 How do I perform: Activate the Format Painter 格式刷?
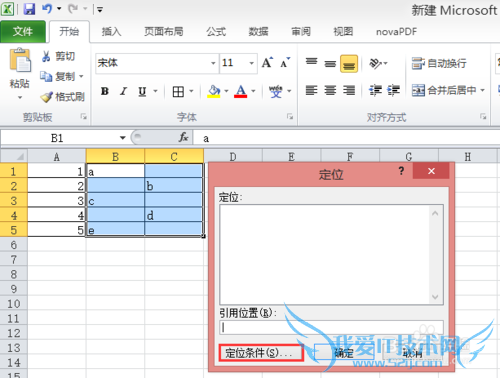point(62,97)
